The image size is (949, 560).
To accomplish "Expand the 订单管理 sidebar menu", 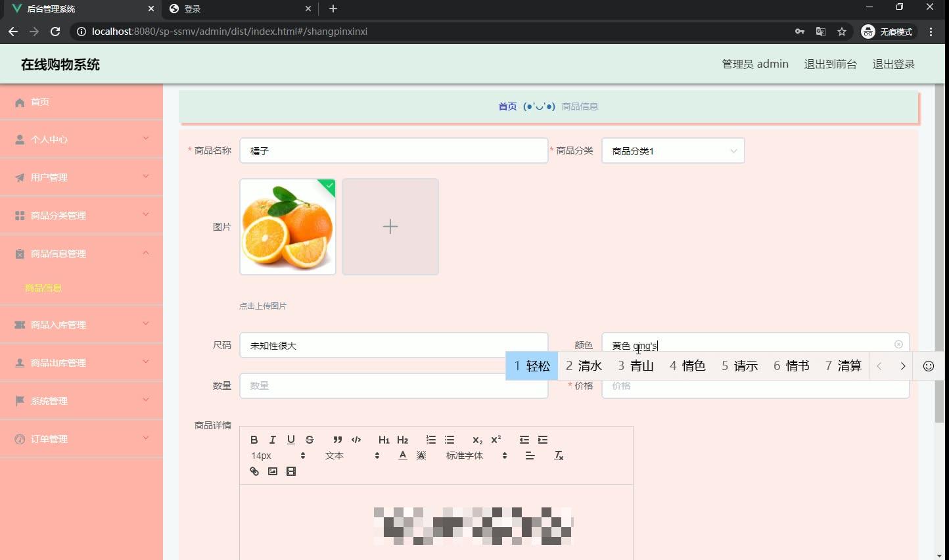I will coord(81,438).
